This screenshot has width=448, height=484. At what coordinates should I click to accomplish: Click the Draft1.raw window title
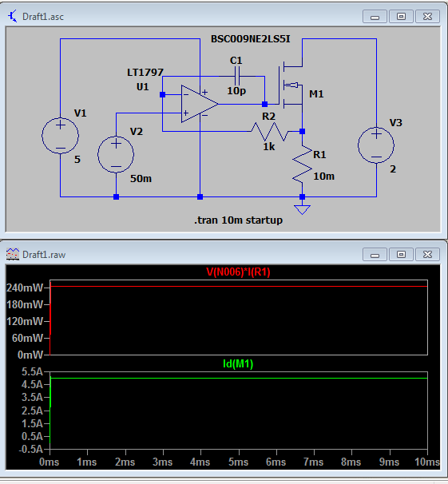coord(44,255)
